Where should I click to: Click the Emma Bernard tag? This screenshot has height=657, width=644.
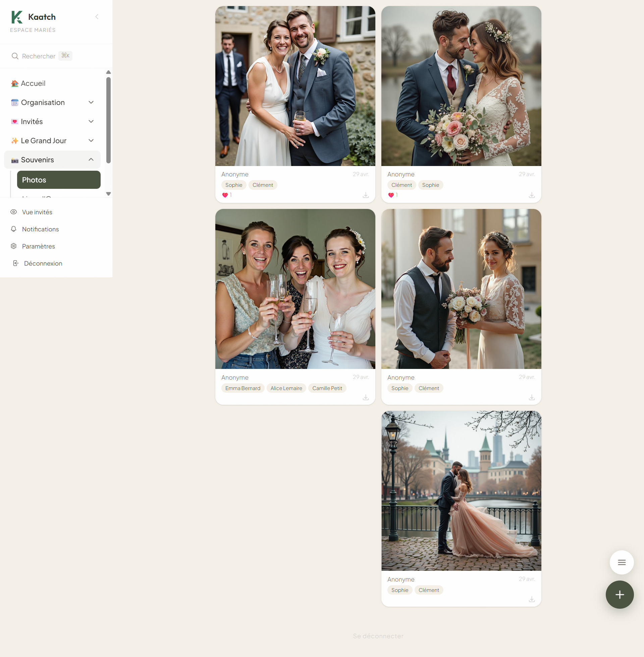243,388
